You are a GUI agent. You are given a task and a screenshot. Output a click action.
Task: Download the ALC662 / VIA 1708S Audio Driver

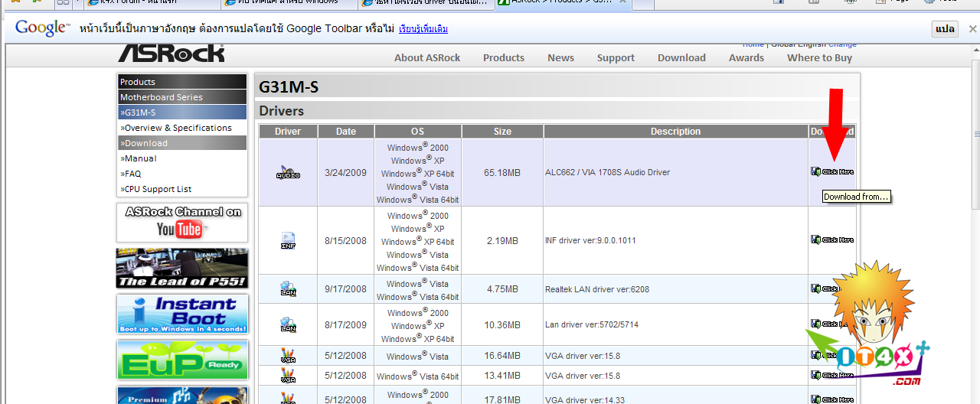click(x=832, y=172)
